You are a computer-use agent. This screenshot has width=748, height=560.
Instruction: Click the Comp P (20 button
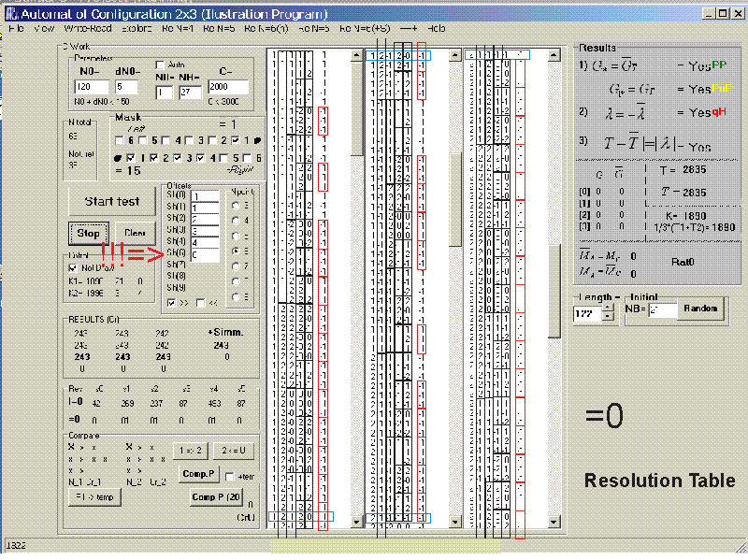click(x=216, y=497)
